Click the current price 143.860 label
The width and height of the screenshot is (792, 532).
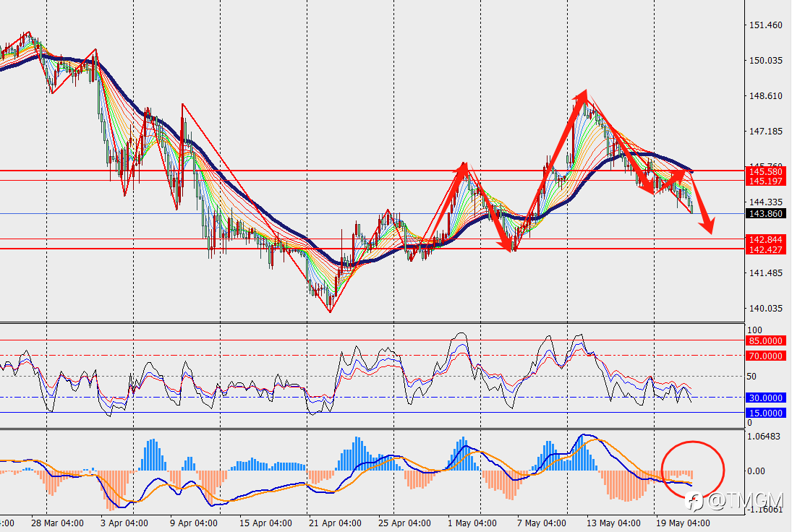[765, 213]
